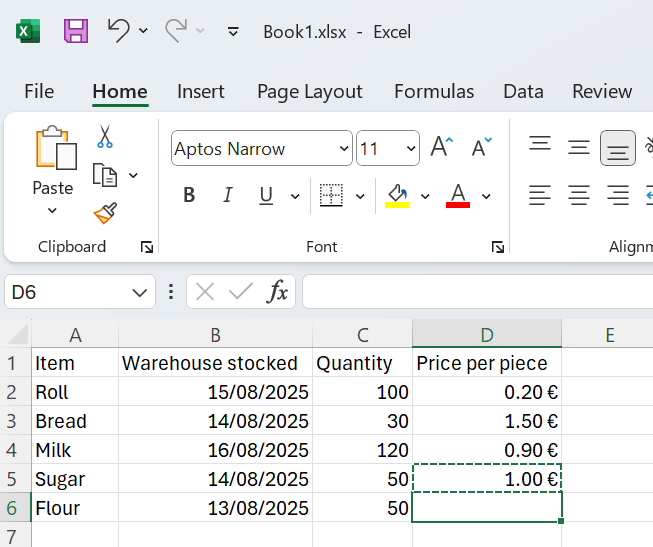Viewport: 653px width, 547px height.
Task: Increase font size with the larger A
Action: coord(441,147)
